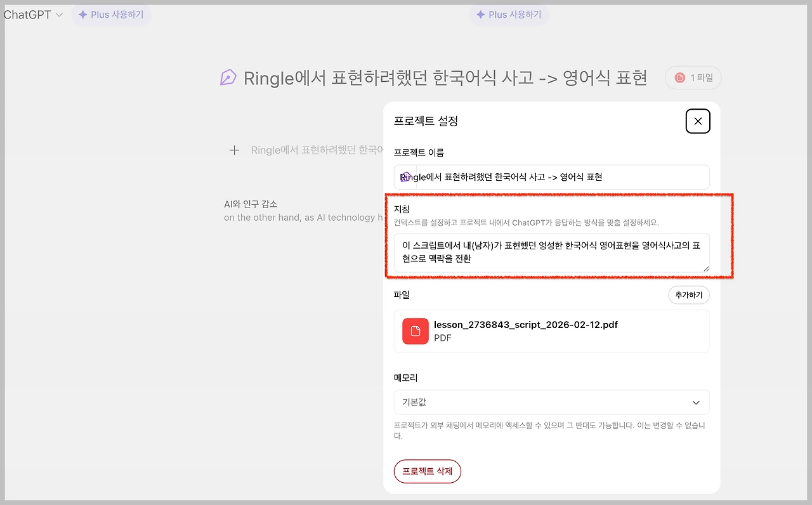This screenshot has height=505, width=812.
Task: Click 추가하기 to add a file
Action: (689, 295)
